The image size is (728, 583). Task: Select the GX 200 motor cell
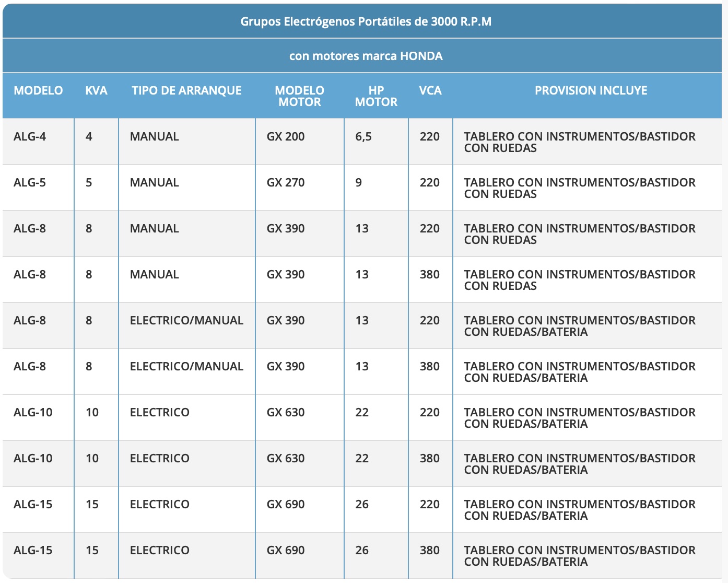(x=286, y=136)
